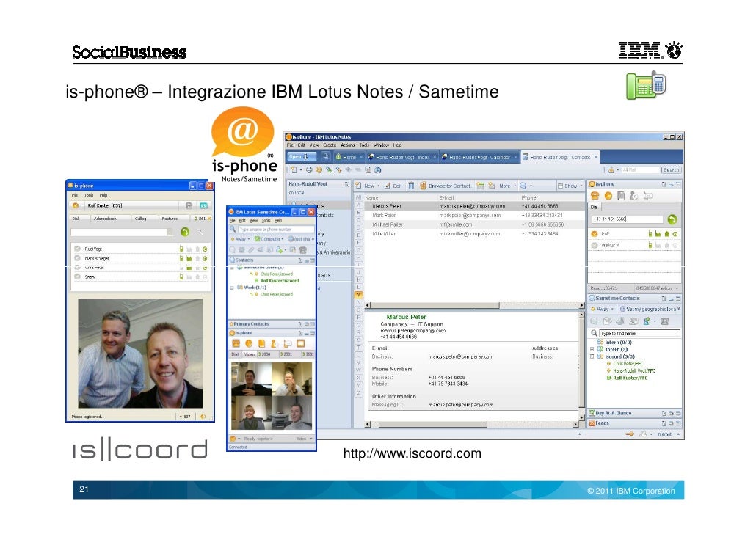The height and width of the screenshot is (534, 756).
Task: Open the Actions menu in Lotus Notes
Action: click(x=348, y=145)
